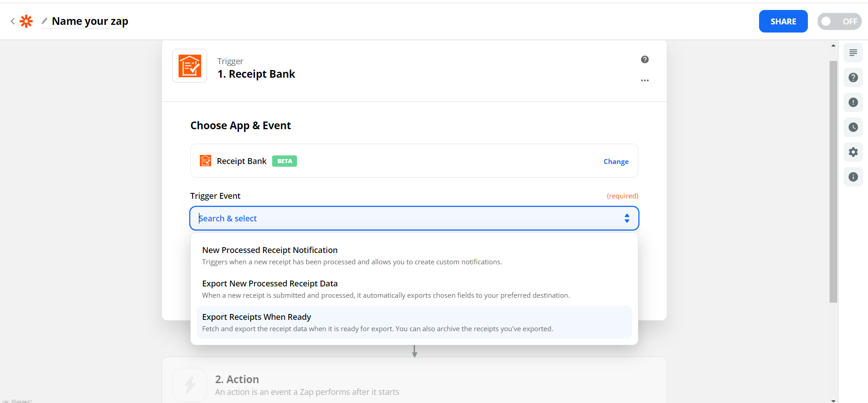This screenshot has width=868, height=403.
Task: Open the sidebar alerts exclamation icon
Action: [x=853, y=103]
